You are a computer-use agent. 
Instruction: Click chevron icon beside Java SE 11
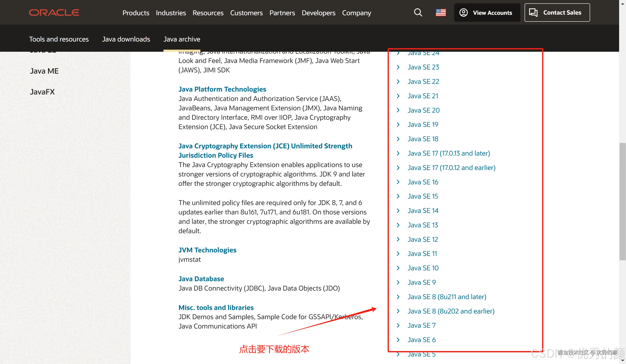[398, 253]
